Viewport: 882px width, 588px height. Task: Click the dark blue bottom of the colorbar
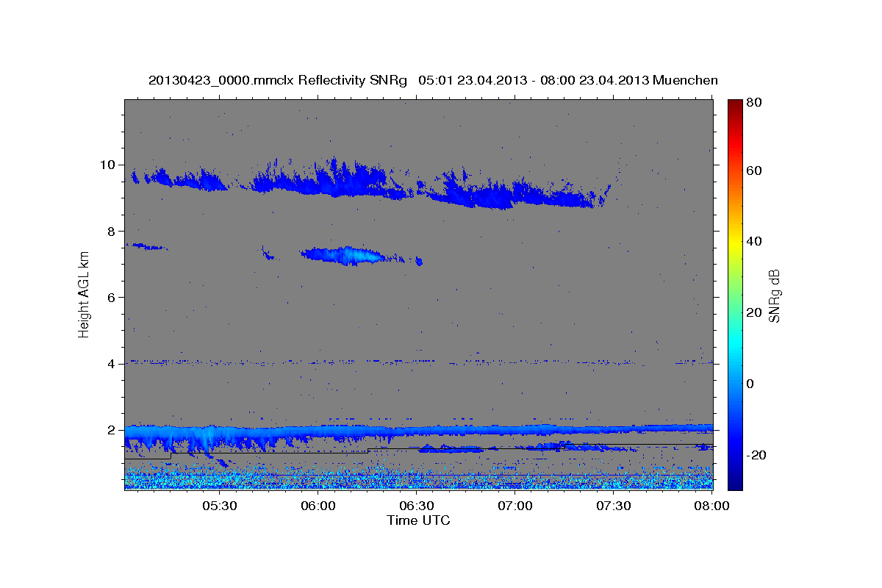point(735,484)
